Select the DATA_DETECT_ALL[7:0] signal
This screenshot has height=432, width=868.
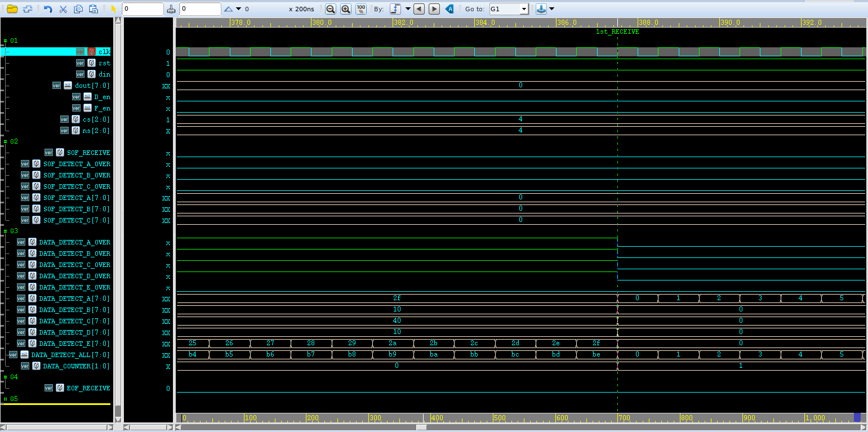coord(71,355)
